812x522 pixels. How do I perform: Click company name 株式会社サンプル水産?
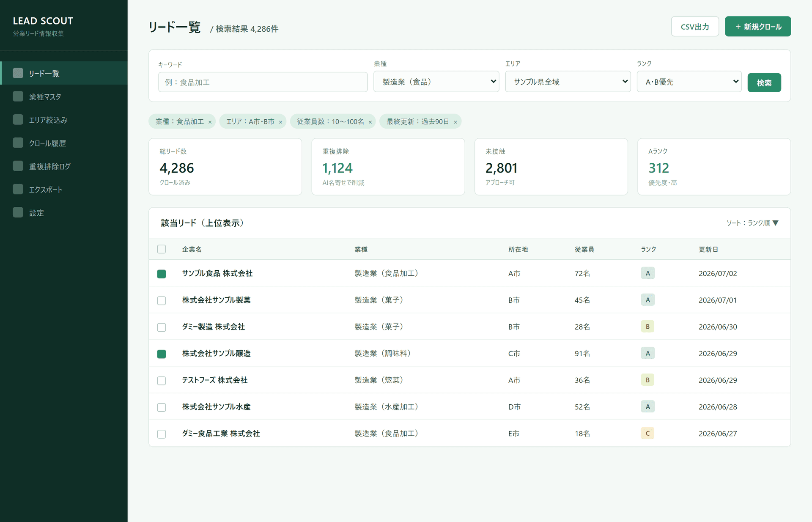pyautogui.click(x=216, y=407)
